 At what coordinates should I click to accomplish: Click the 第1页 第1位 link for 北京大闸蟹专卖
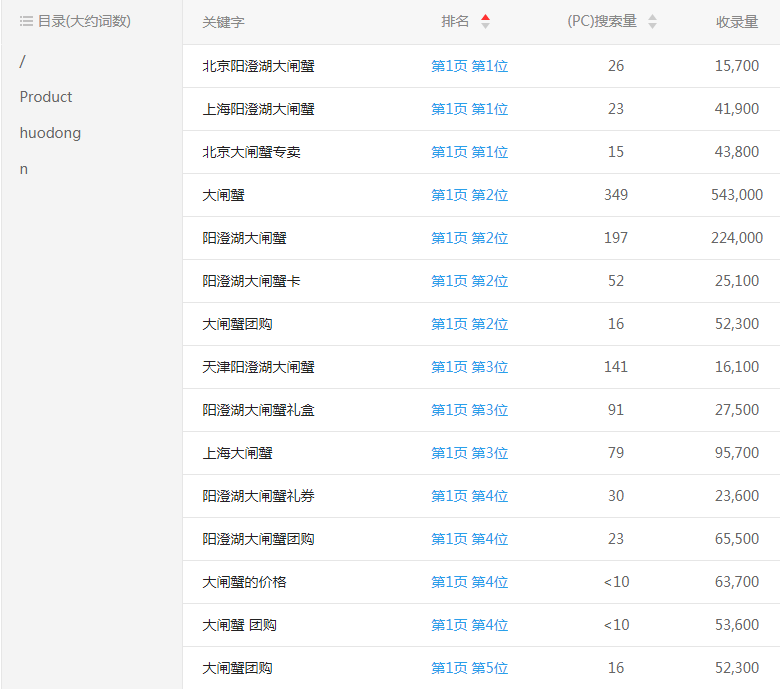point(469,152)
